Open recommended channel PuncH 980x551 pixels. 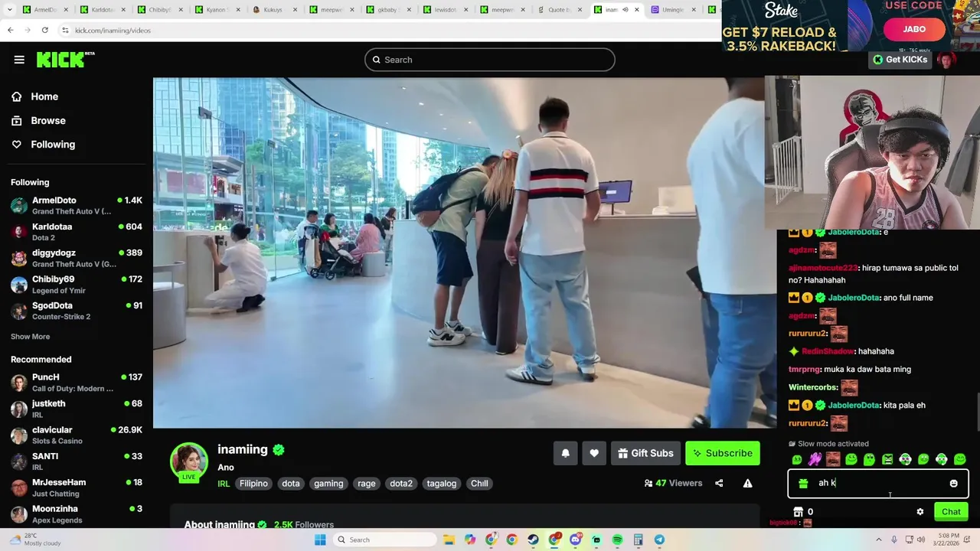click(77, 383)
